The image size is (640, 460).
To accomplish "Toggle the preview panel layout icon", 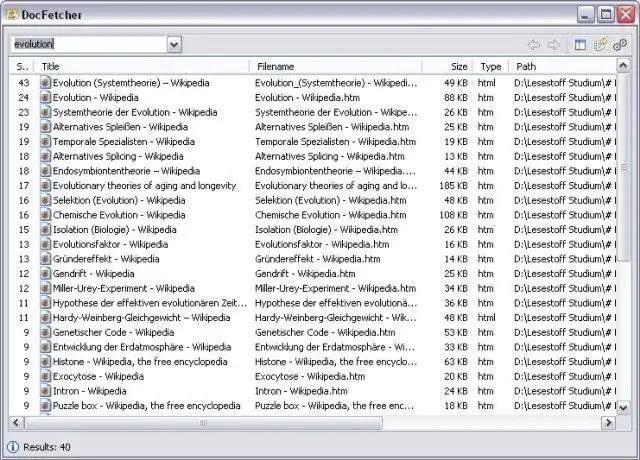I will click(x=580, y=44).
